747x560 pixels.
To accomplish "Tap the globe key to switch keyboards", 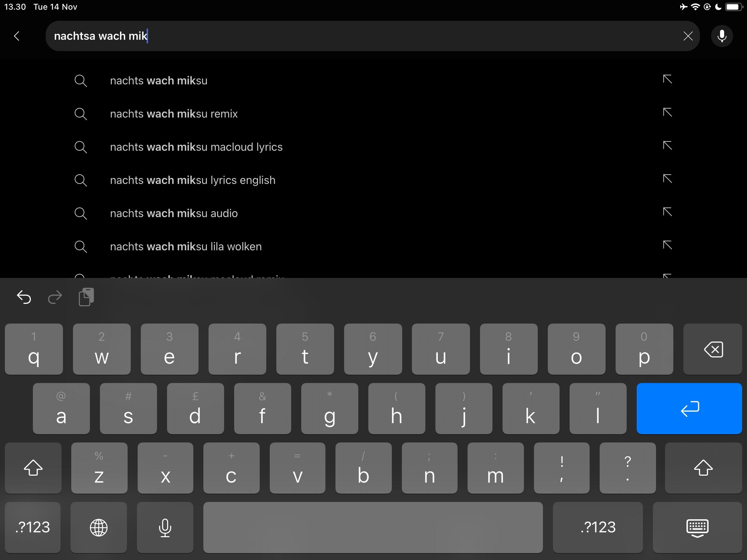I will 98,527.
